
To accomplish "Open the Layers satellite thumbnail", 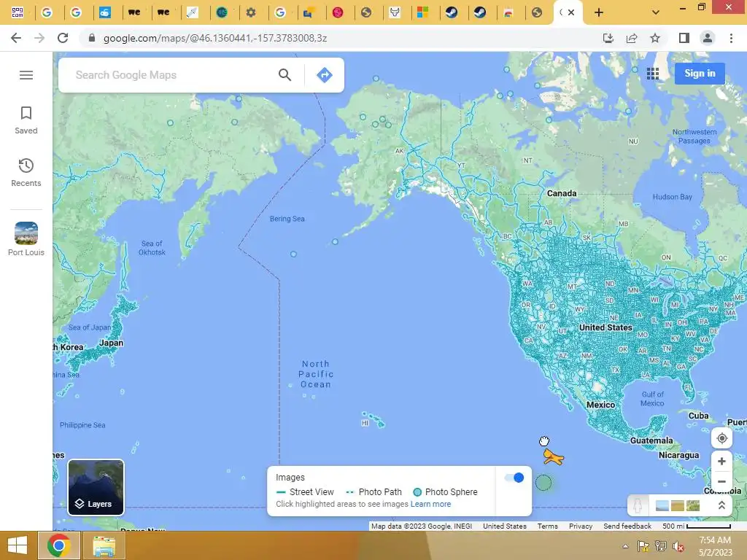I will click(96, 488).
